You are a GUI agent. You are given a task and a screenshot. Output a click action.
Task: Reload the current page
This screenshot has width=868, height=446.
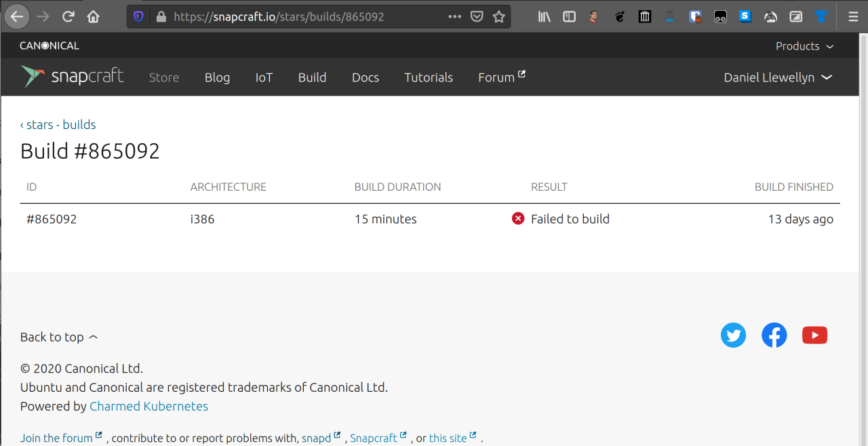(68, 16)
